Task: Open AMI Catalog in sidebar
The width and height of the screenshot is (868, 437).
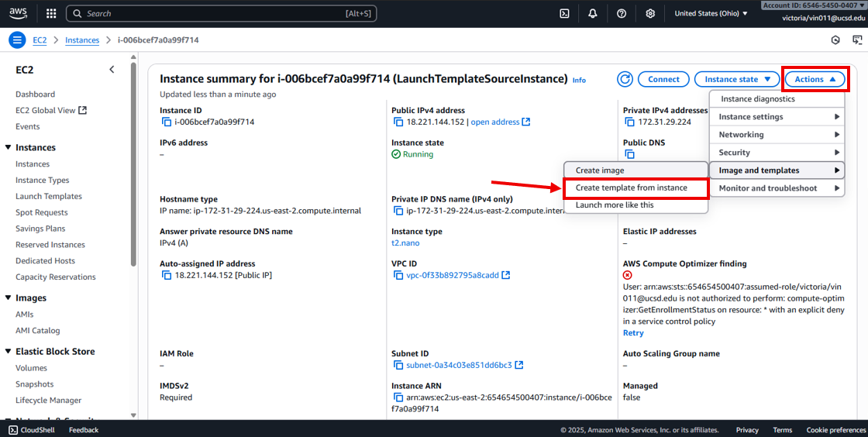Action: 38,330
